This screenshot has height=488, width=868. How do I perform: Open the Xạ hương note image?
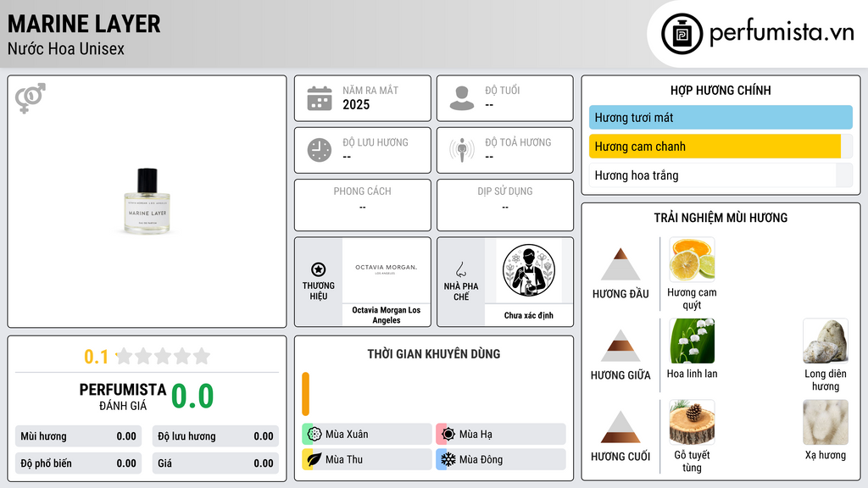point(826,422)
